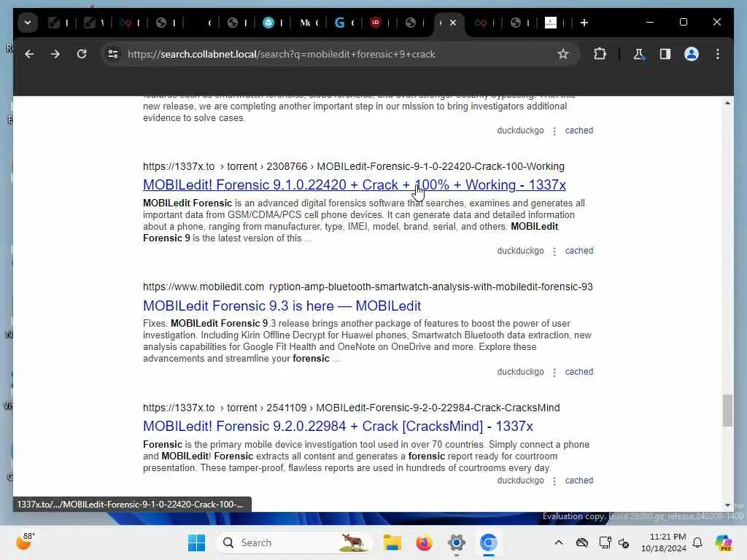
Task: Open the user profile avatar
Action: pos(692,54)
